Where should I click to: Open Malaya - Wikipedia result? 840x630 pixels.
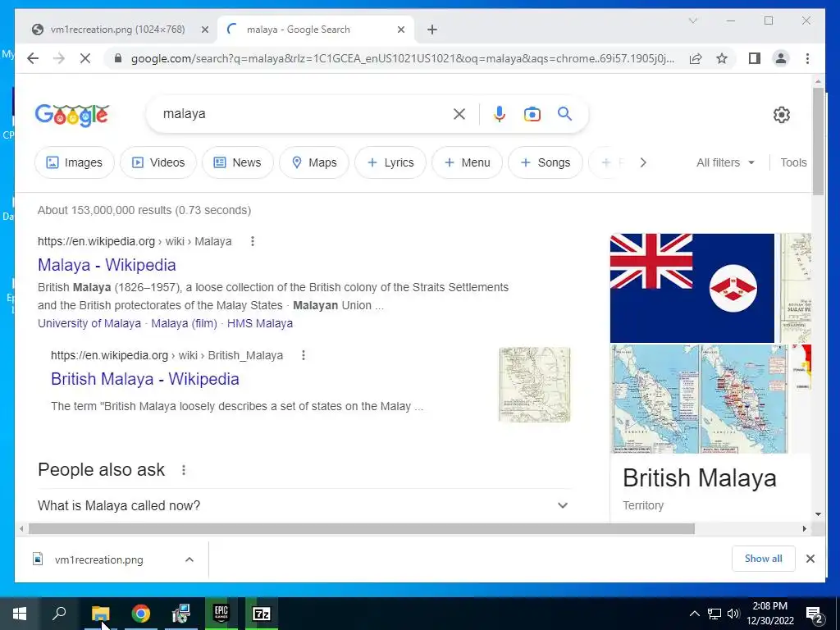coord(107,265)
